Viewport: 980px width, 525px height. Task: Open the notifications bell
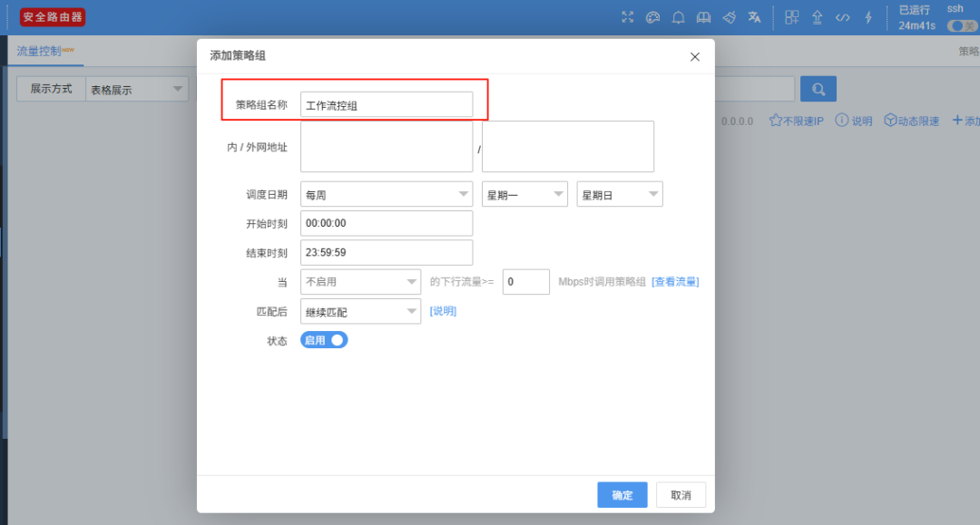point(678,17)
